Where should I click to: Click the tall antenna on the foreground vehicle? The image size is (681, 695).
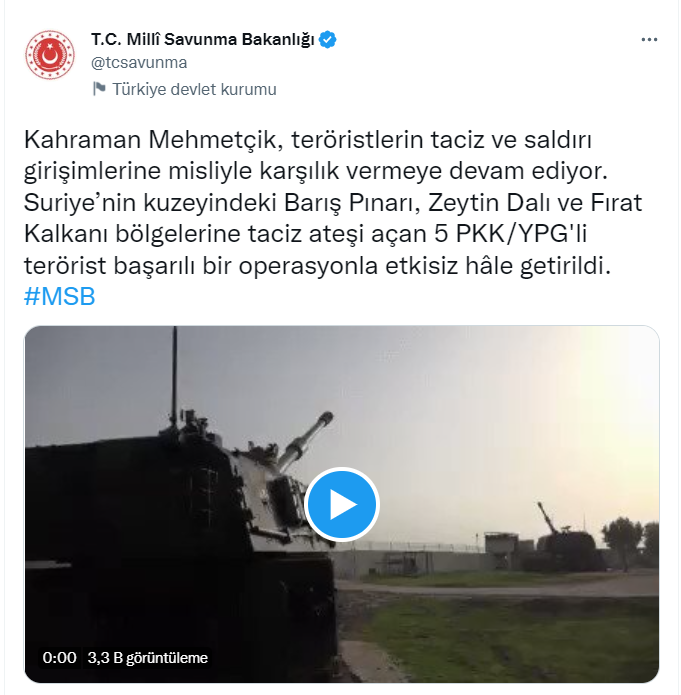175,377
